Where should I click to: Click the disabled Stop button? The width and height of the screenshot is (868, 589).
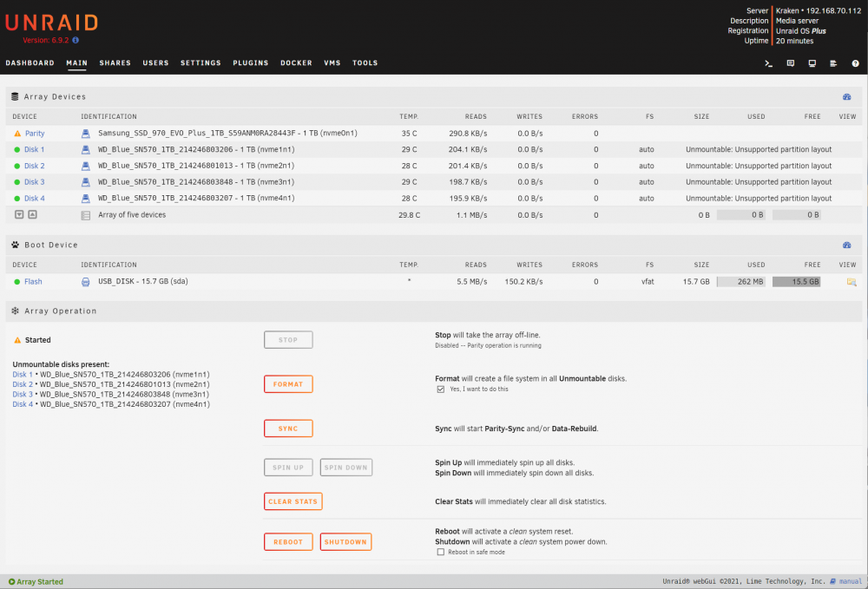pyautogui.click(x=288, y=340)
